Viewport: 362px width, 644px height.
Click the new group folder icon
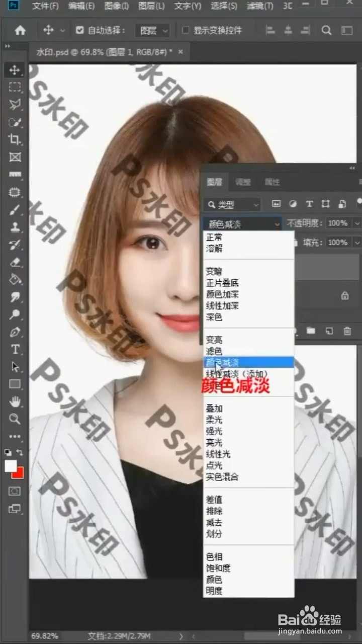311,331
